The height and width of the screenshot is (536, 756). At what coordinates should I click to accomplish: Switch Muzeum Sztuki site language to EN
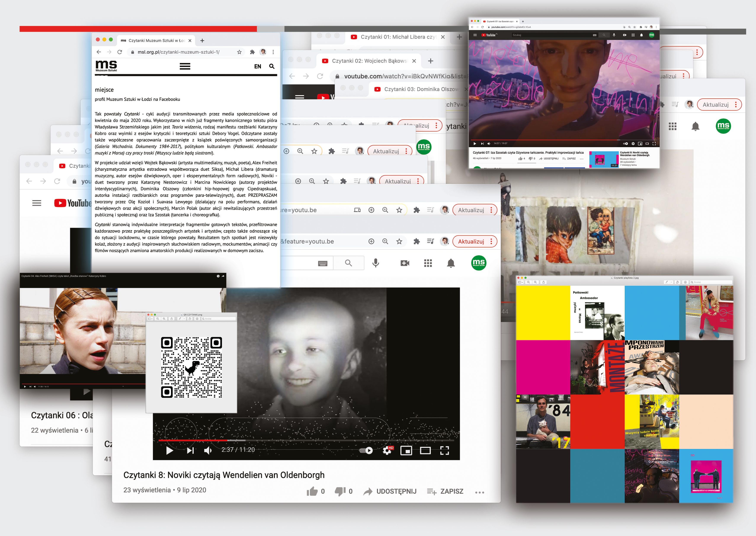point(258,66)
